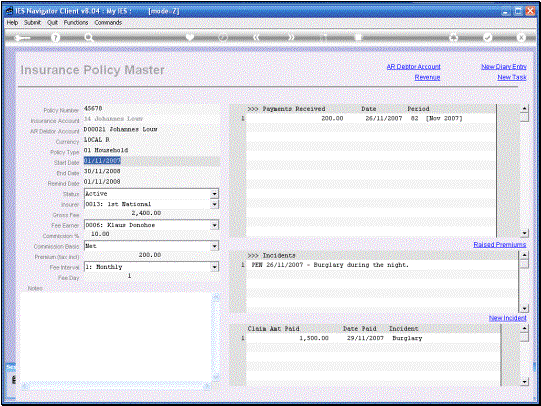Screen dimensions: 541x406
Task: Open the Commands menu
Action: tap(108, 22)
